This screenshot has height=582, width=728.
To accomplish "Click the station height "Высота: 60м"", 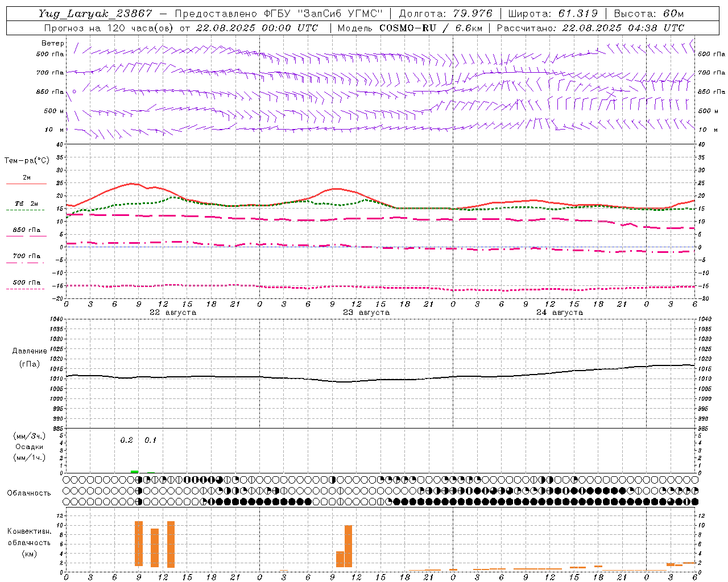I will point(649,14).
